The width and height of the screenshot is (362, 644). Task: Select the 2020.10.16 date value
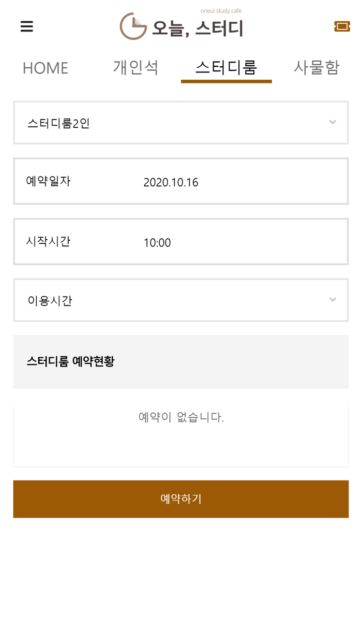pyautogui.click(x=171, y=182)
